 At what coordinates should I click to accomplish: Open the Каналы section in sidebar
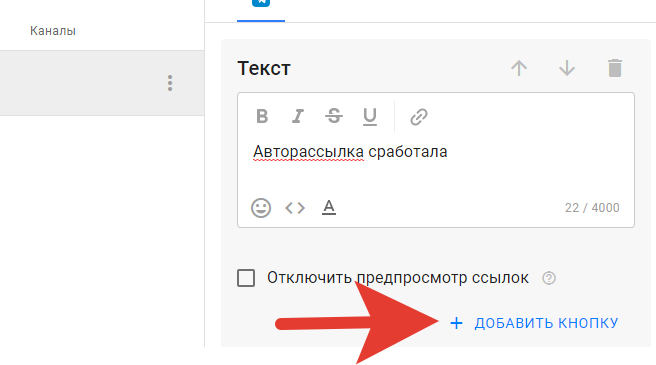point(53,31)
